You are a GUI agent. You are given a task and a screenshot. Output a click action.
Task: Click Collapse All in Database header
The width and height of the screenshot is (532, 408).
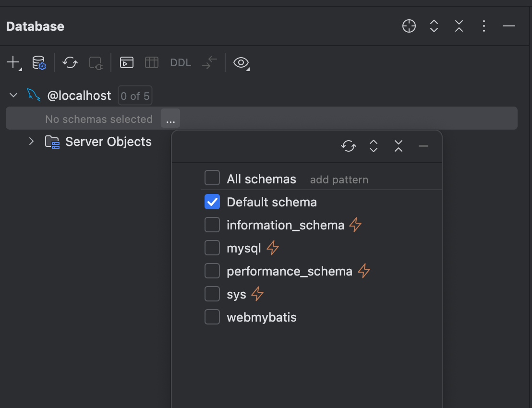(459, 26)
